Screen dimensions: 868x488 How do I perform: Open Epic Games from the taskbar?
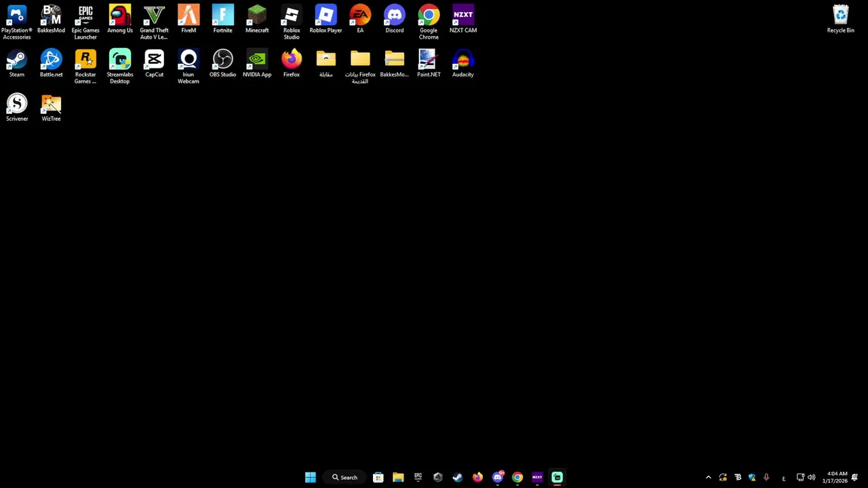point(418,477)
